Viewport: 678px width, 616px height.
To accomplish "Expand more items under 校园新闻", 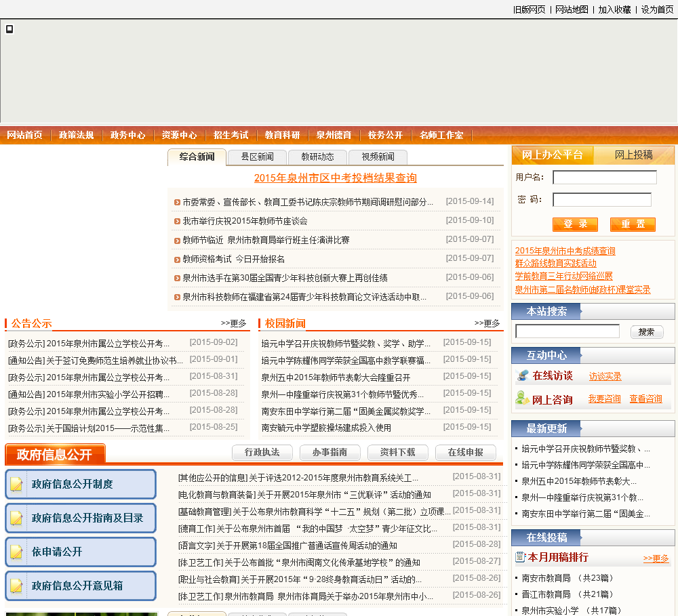I will click(x=487, y=323).
